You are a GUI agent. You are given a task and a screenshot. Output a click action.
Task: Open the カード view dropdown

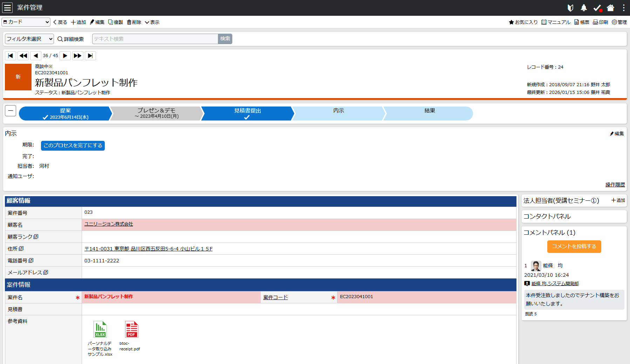click(26, 22)
